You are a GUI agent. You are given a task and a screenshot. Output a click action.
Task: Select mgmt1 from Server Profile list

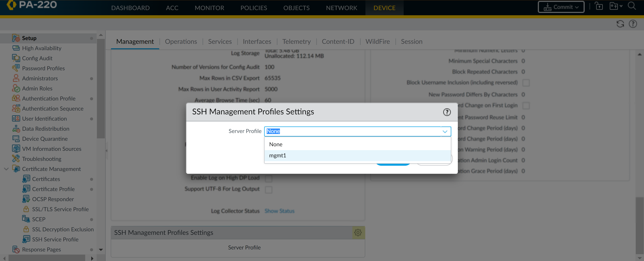pos(278,155)
